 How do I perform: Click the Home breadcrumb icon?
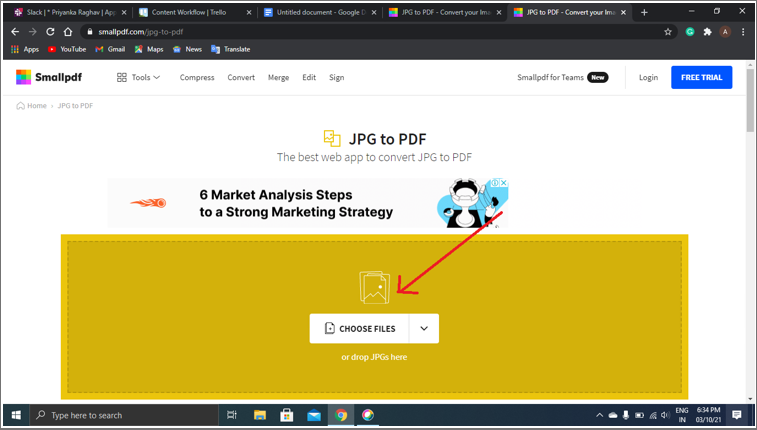click(21, 106)
